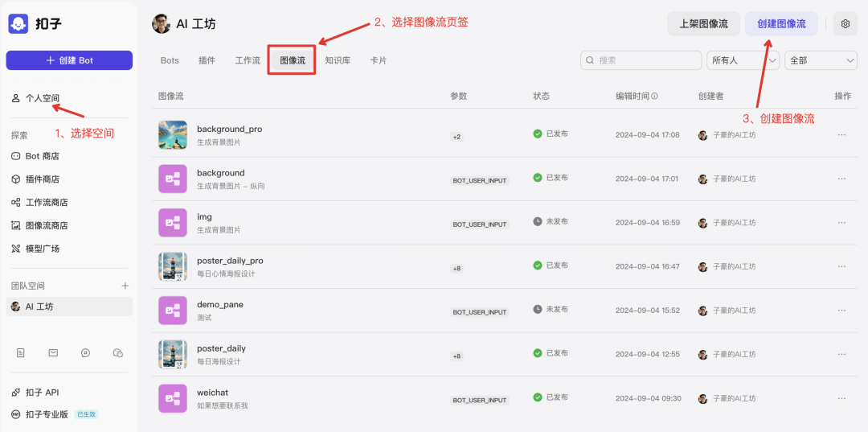Click the 已生效 badge

(x=86, y=414)
